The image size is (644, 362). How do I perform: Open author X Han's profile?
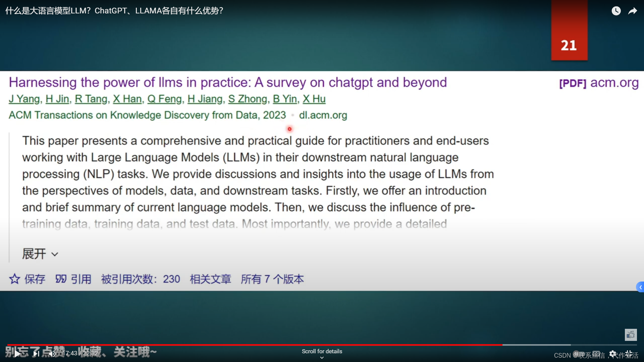pyautogui.click(x=127, y=99)
